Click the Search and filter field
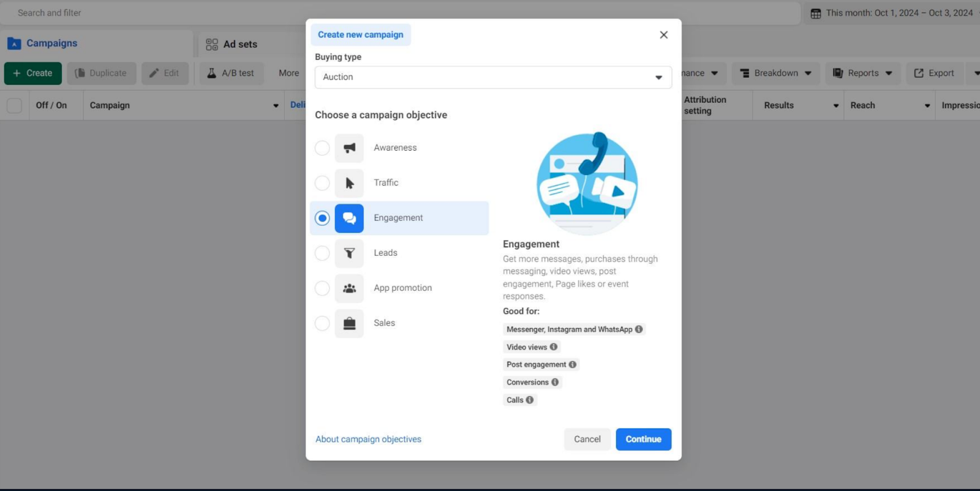The height and width of the screenshot is (491, 980). point(401,13)
